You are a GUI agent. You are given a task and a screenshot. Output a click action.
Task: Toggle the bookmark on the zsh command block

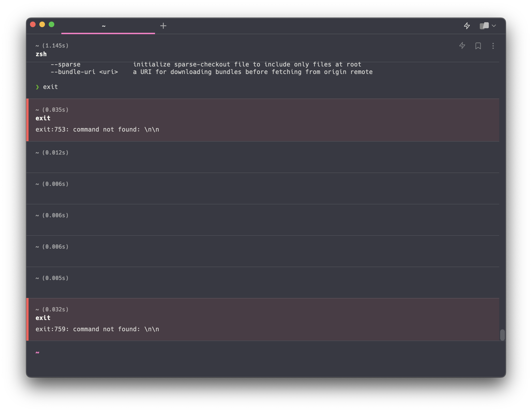click(x=478, y=46)
